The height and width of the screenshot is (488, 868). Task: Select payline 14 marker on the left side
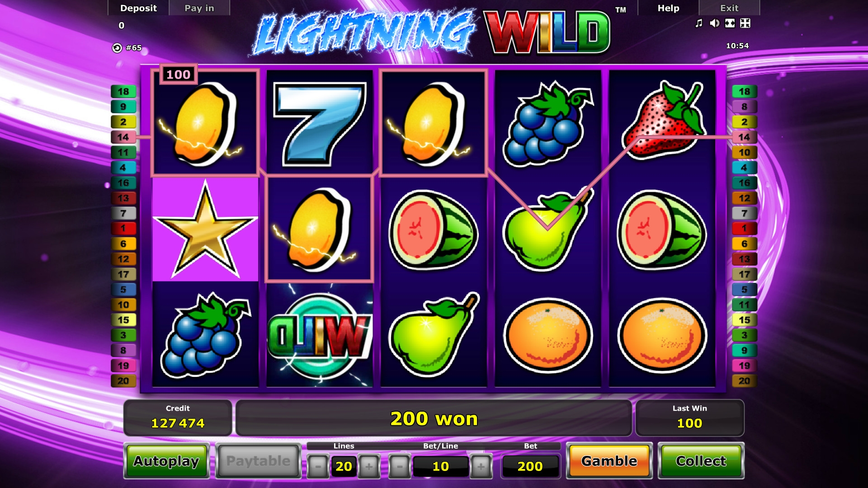[x=123, y=137]
